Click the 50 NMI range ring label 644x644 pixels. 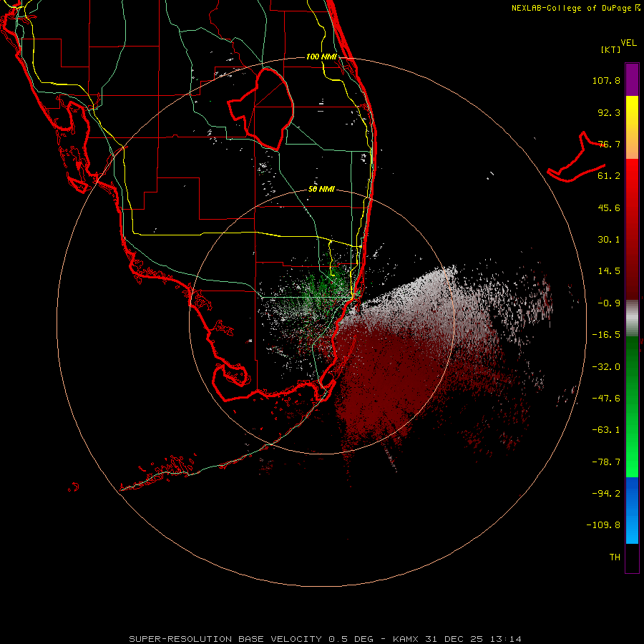(321, 189)
